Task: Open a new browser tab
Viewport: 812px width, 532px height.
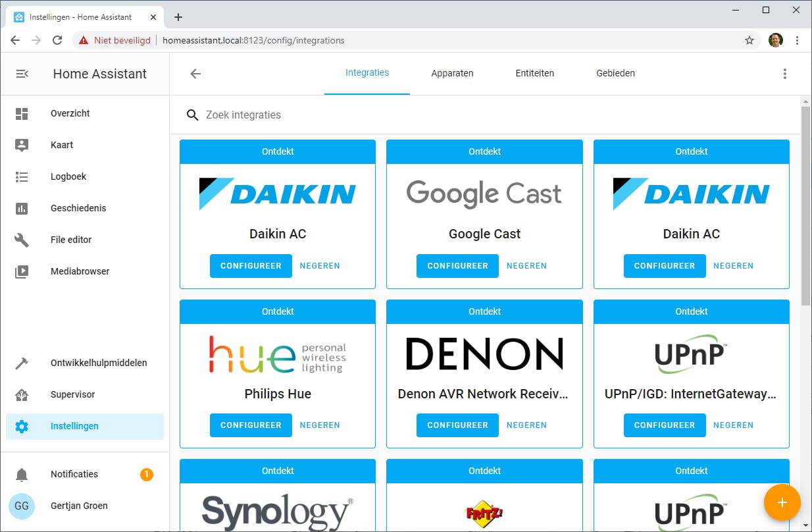Action: pyautogui.click(x=178, y=17)
